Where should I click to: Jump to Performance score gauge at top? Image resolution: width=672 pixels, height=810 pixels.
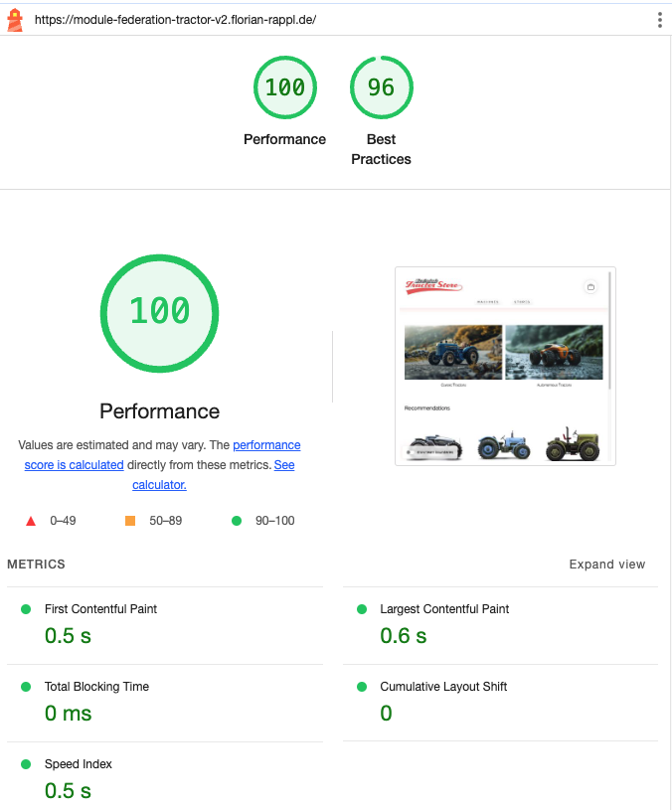click(284, 101)
